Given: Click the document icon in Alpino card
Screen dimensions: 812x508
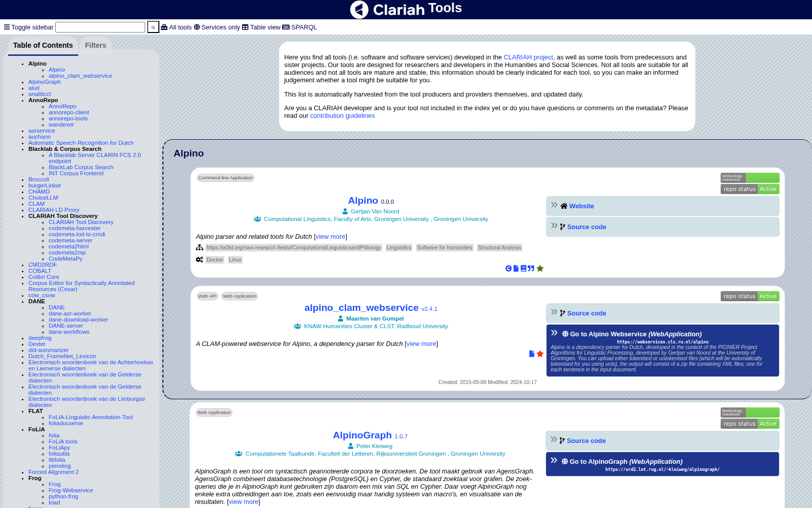Looking at the screenshot, I should click(x=516, y=268).
